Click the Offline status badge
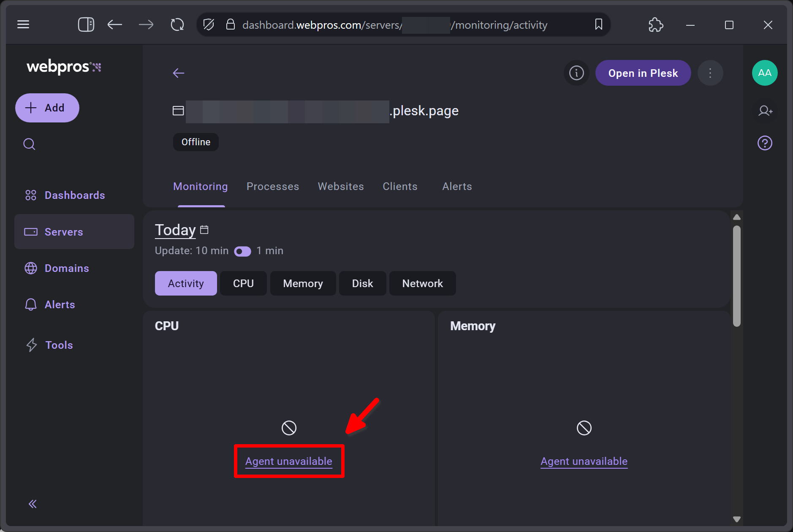 196,142
